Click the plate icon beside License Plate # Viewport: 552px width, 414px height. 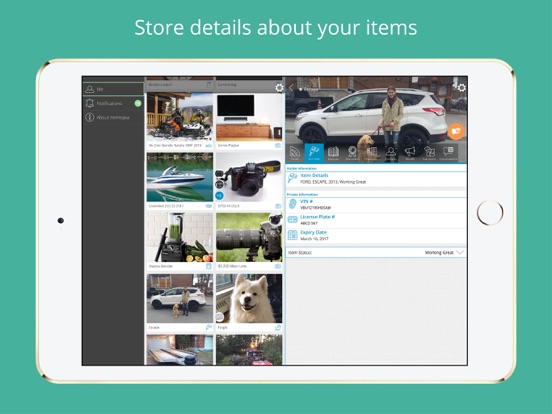292,220
